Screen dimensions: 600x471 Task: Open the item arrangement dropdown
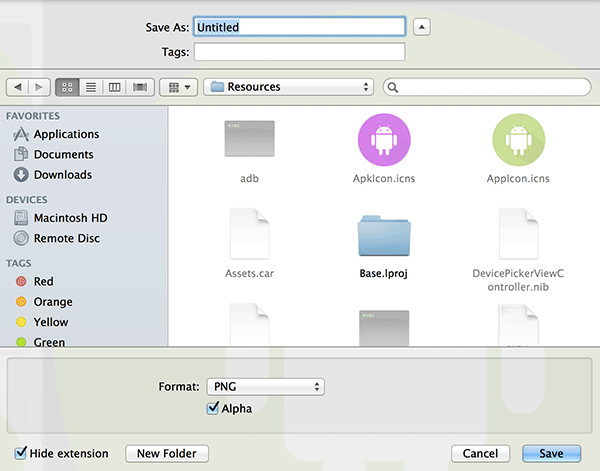[179, 87]
